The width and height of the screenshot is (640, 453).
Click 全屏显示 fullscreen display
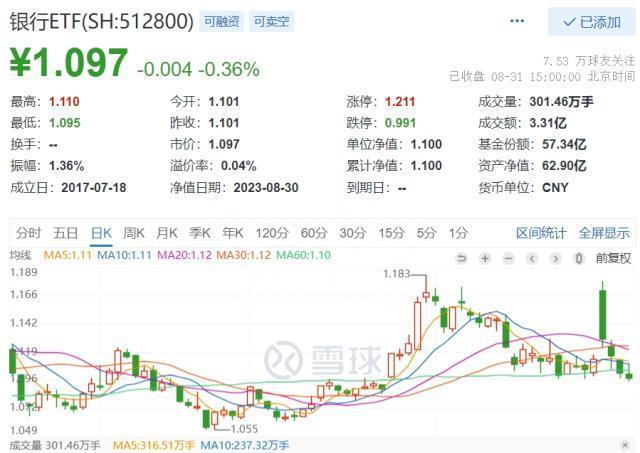point(604,233)
